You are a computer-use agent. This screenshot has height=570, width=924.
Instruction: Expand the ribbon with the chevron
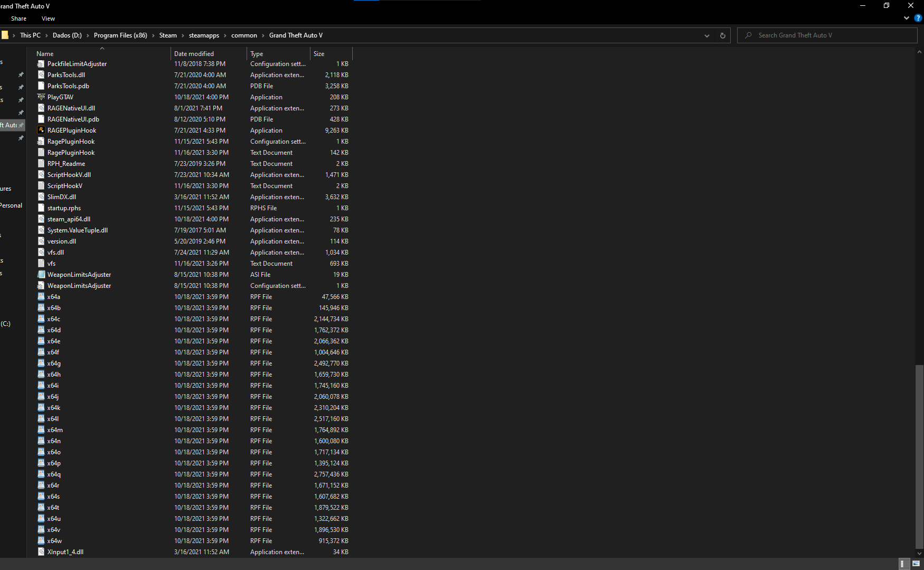[x=907, y=18]
